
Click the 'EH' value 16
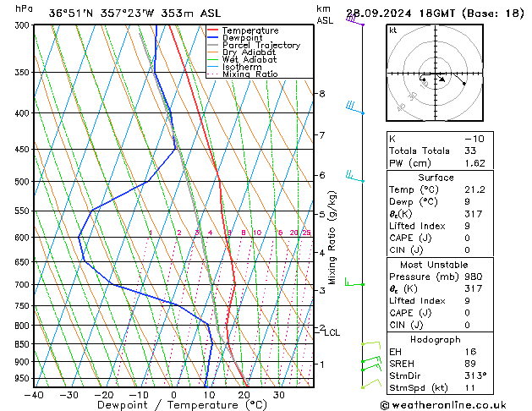pos(470,352)
